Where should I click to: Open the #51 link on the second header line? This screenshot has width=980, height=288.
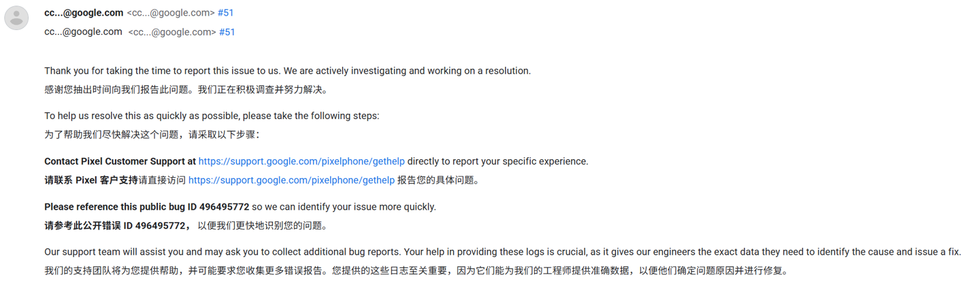point(227,32)
